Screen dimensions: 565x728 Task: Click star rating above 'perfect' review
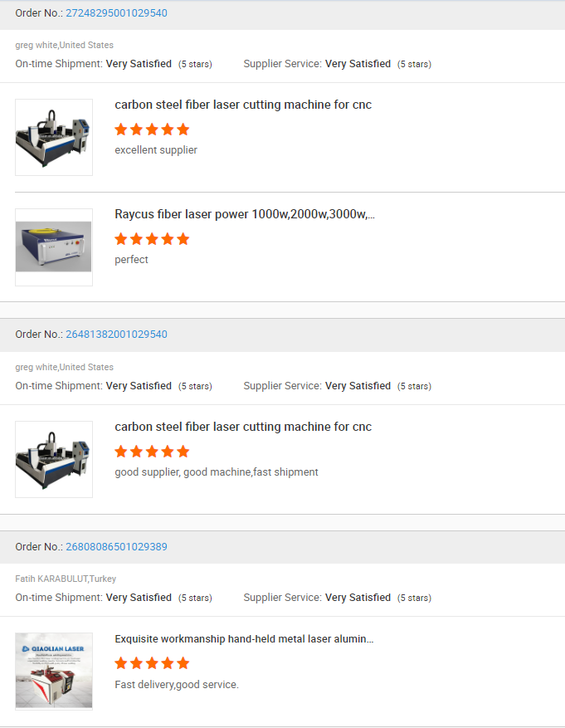pos(152,239)
